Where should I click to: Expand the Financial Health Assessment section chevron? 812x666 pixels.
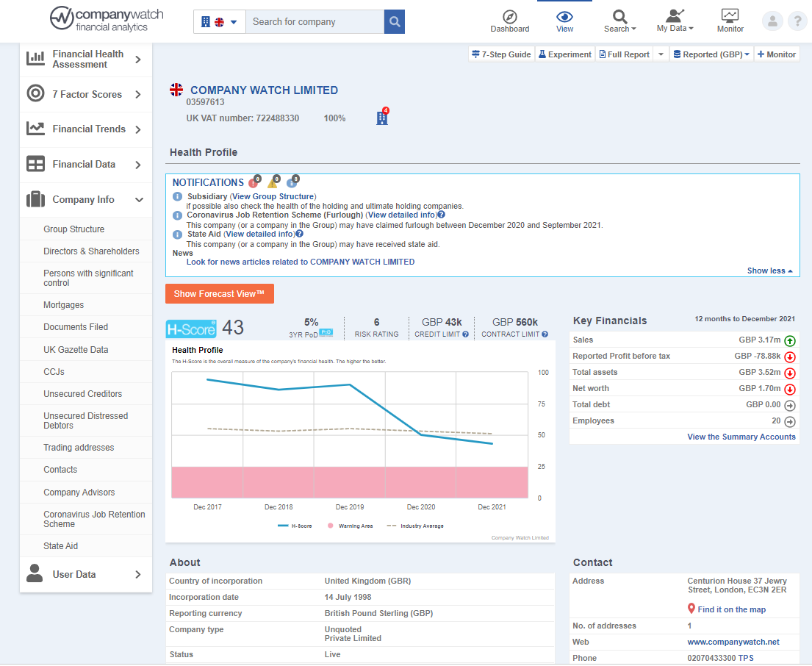[x=138, y=60]
